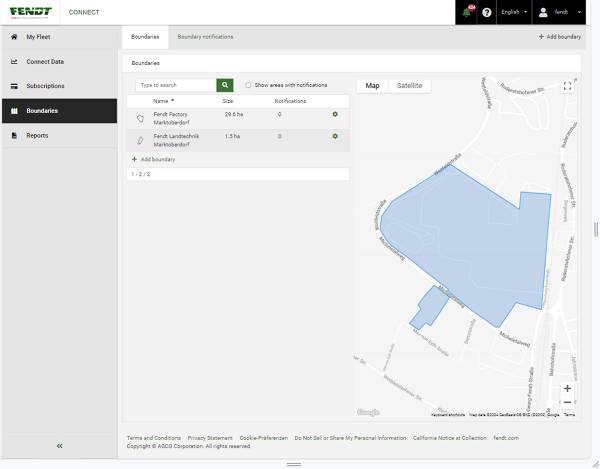This screenshot has width=600, height=469.
Task: Switch map to Satellite view
Action: 409,86
